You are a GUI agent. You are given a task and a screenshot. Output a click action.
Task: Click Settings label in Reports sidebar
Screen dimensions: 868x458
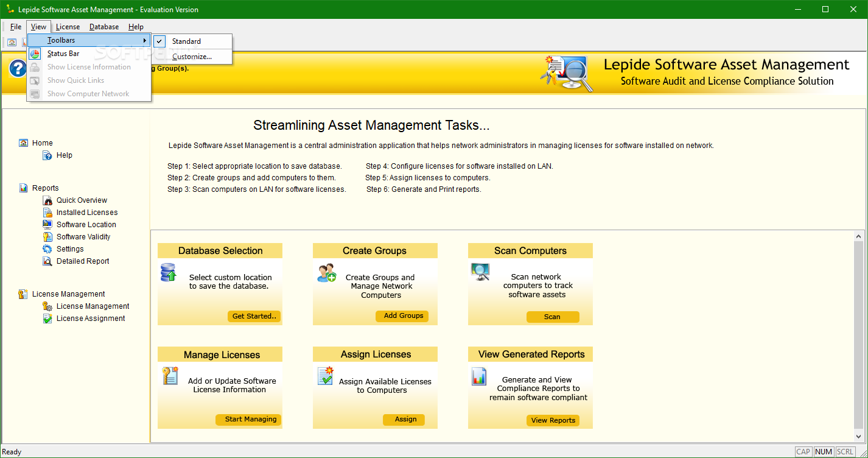[70, 249]
